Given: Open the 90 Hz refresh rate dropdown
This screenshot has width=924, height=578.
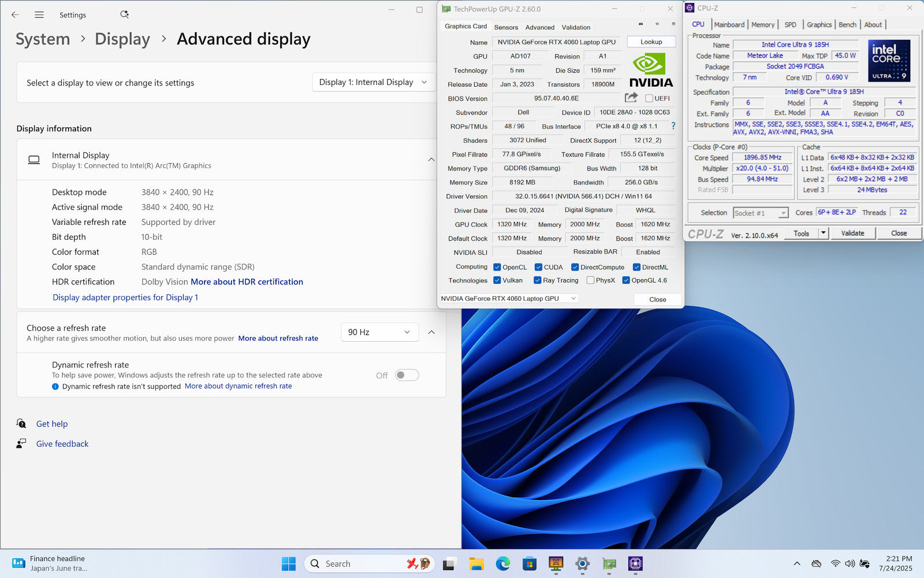Looking at the screenshot, I should click(x=379, y=332).
